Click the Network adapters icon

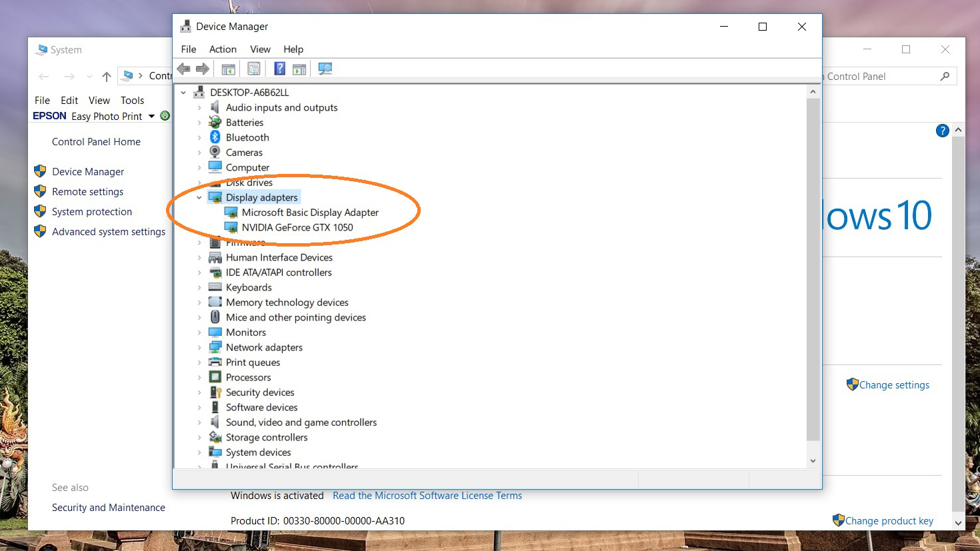click(x=215, y=347)
